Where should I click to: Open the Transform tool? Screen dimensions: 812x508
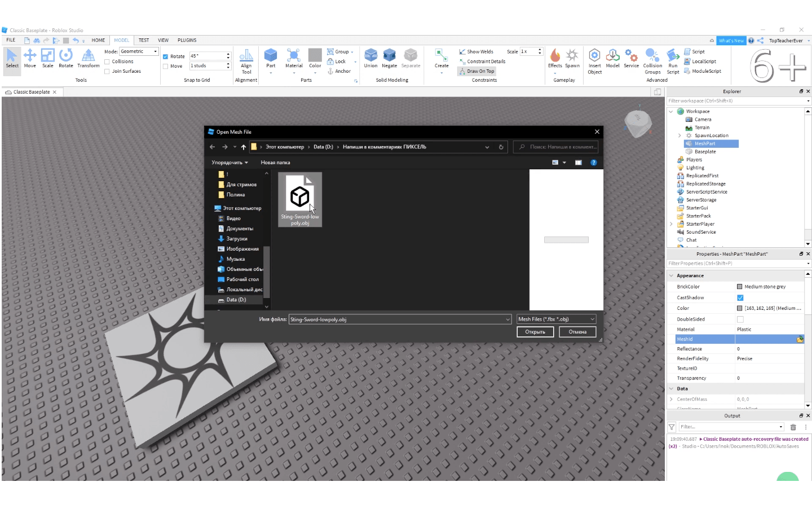[89, 59]
